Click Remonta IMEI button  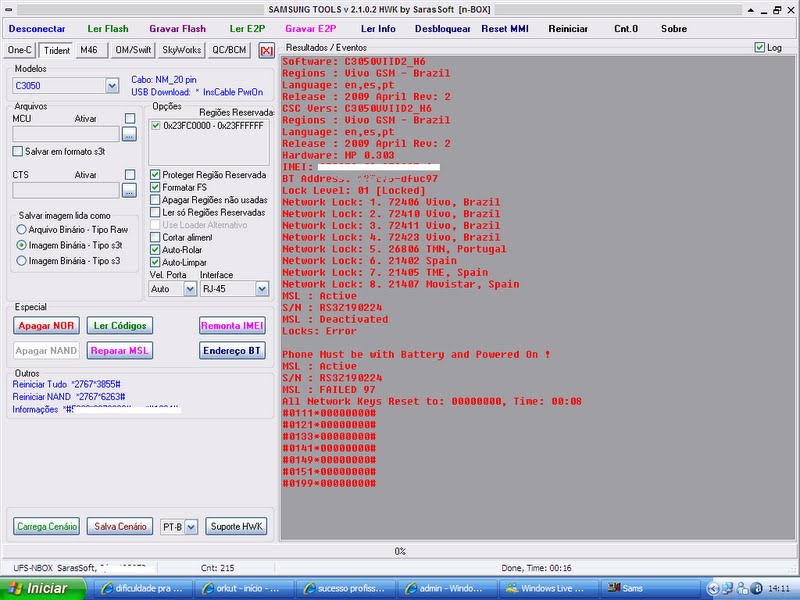point(232,326)
